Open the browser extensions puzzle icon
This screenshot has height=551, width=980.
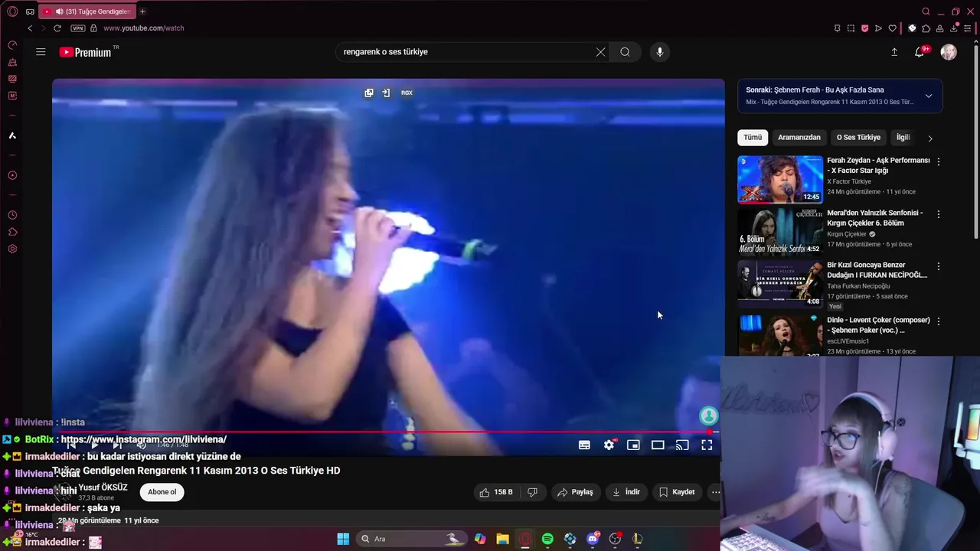coord(926,28)
